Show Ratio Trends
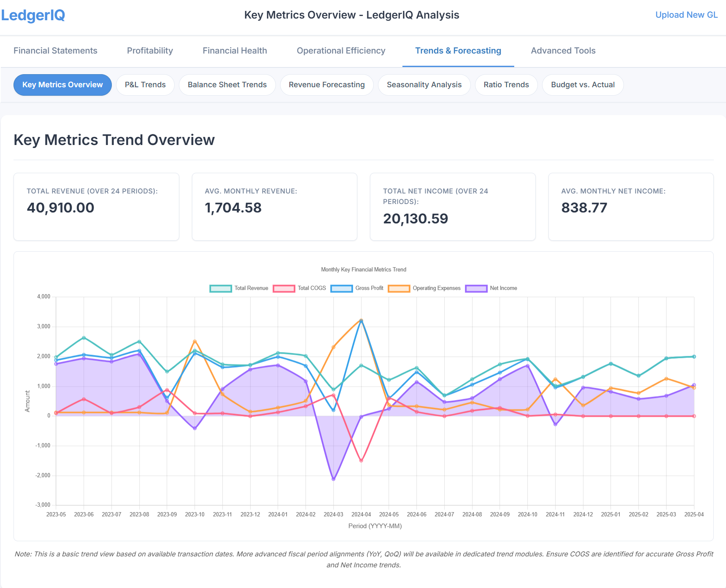Viewport: 726px width, 588px height. (x=506, y=85)
